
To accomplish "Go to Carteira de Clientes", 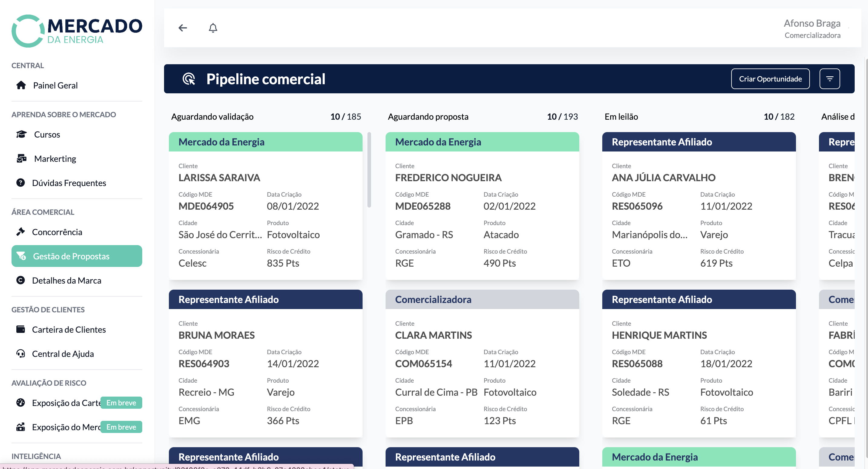I will 77,329.
